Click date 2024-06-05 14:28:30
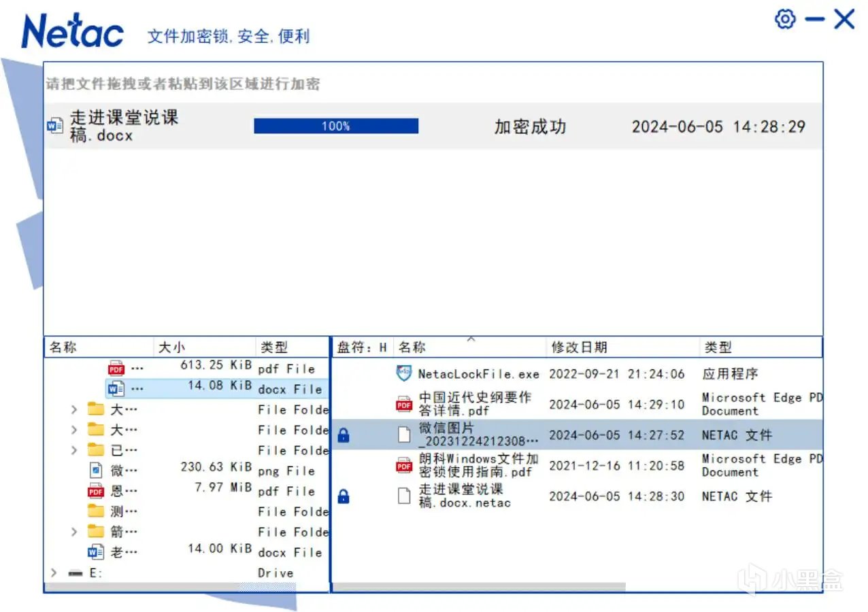This screenshot has width=868, height=612. coord(617,496)
